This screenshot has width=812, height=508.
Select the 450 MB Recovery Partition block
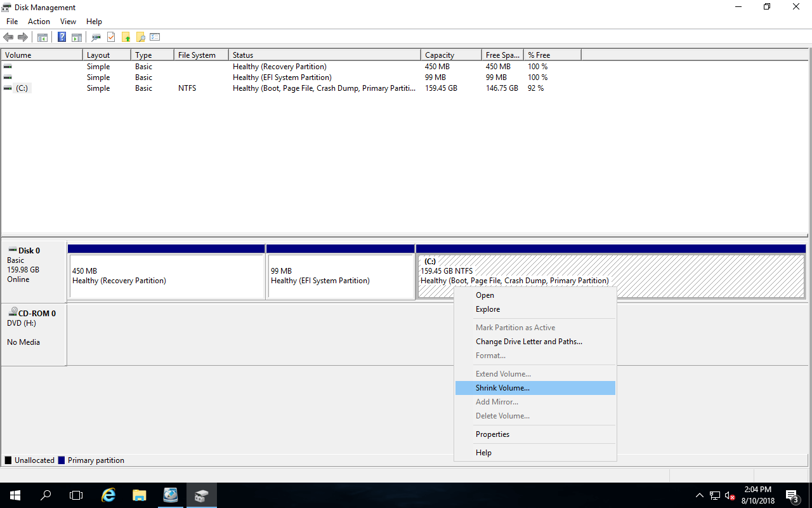(x=166, y=272)
